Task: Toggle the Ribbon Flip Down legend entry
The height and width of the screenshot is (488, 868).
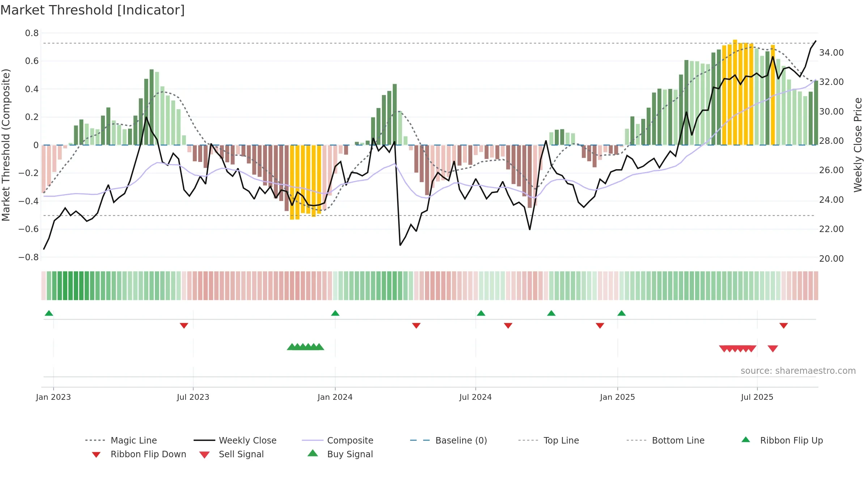Action: pyautogui.click(x=139, y=454)
